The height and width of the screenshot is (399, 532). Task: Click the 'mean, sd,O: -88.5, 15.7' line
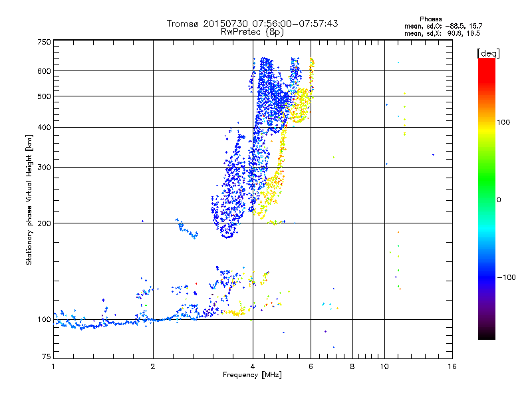click(x=443, y=26)
